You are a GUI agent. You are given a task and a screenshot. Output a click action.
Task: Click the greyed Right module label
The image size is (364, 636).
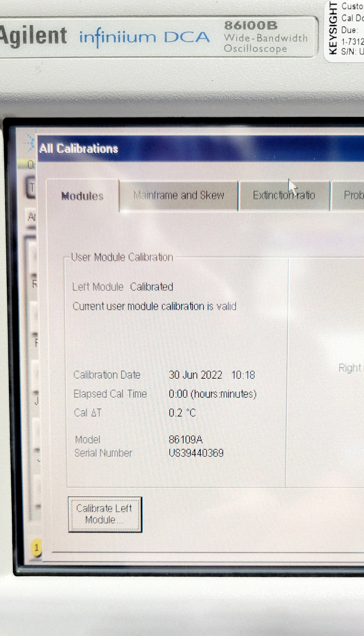tap(350, 368)
